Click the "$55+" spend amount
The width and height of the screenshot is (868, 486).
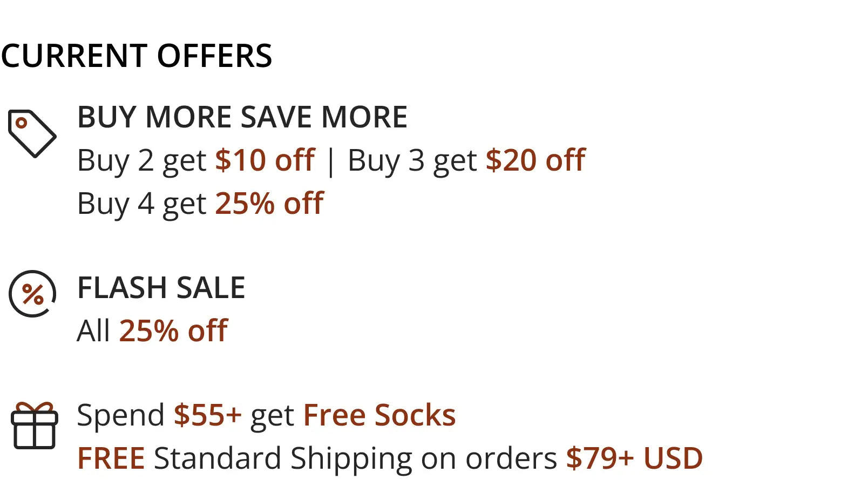pyautogui.click(x=207, y=415)
